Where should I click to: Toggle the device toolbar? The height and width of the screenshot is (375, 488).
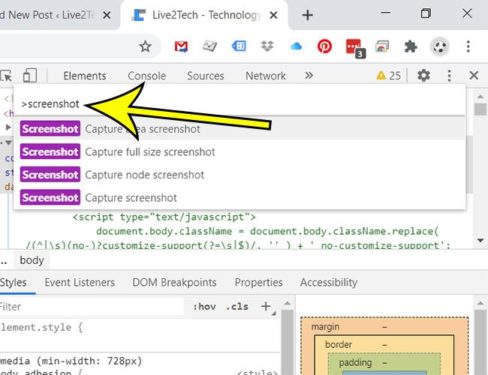30,75
